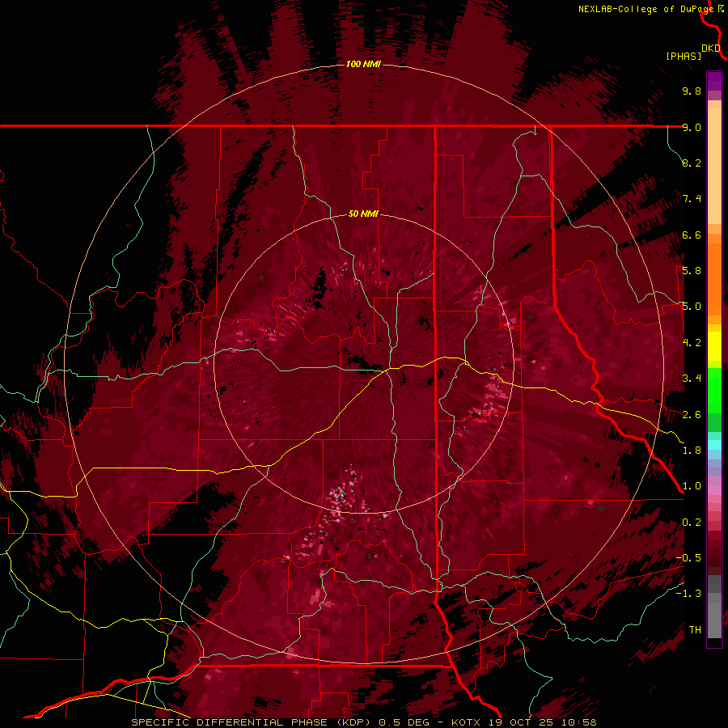Viewport: 728px width, 728px height.
Task: Click the 4.2 scale value
Action: (x=692, y=343)
